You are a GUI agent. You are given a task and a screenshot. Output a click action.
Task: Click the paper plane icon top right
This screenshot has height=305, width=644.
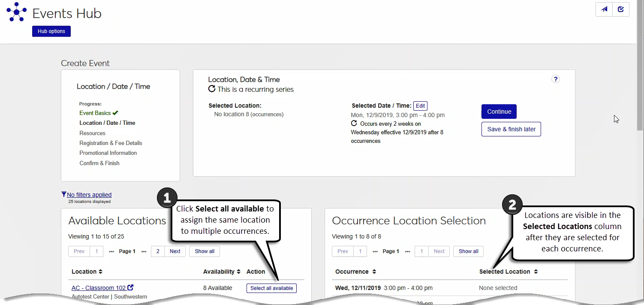[x=604, y=9]
